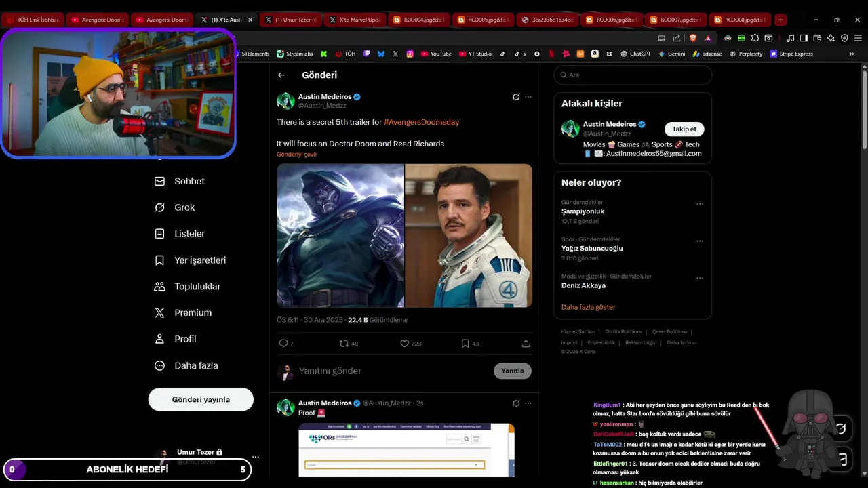Screen dimensions: 868x488
Task: Click share icon under the post
Action: (526, 344)
